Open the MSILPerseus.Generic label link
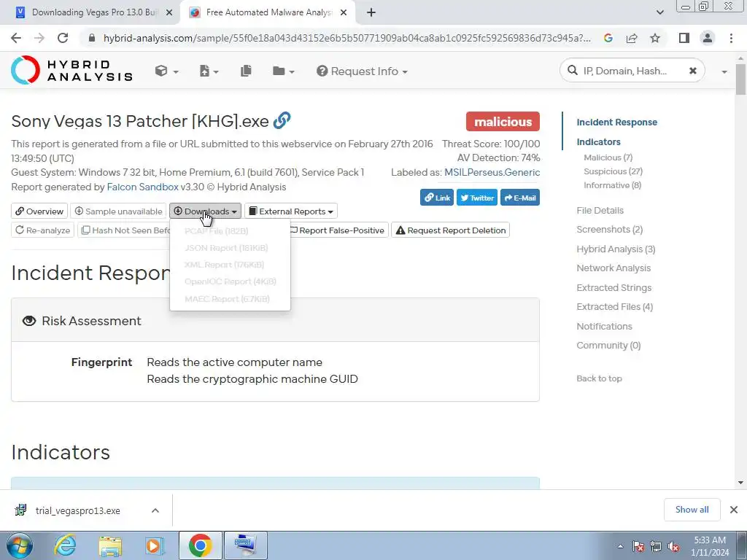Viewport: 747px width, 560px height. pos(492,172)
